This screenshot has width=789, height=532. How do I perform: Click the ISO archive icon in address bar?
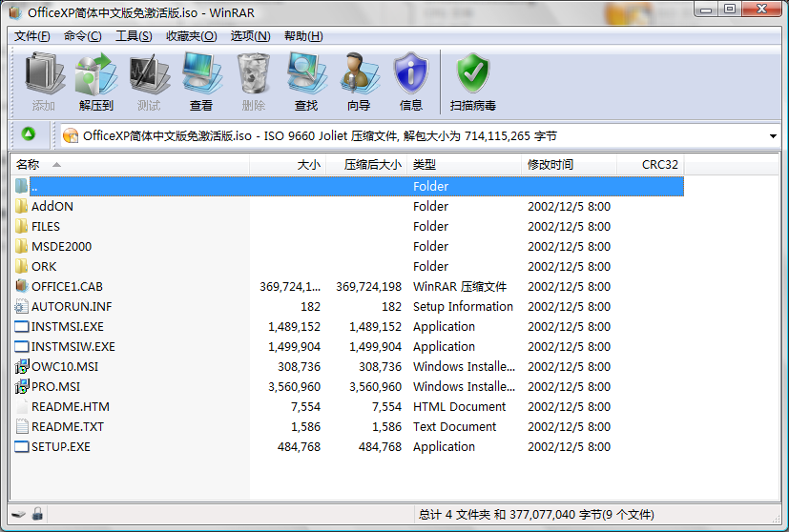click(x=71, y=135)
